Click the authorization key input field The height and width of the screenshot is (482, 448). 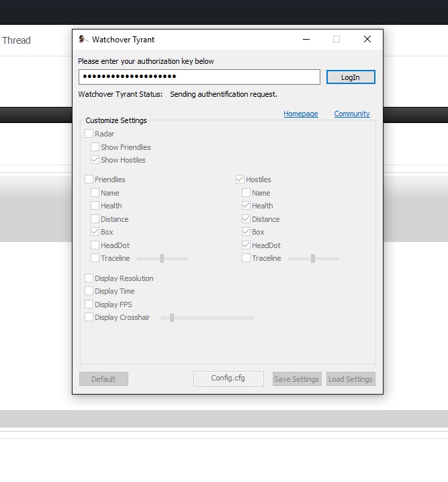tap(199, 77)
